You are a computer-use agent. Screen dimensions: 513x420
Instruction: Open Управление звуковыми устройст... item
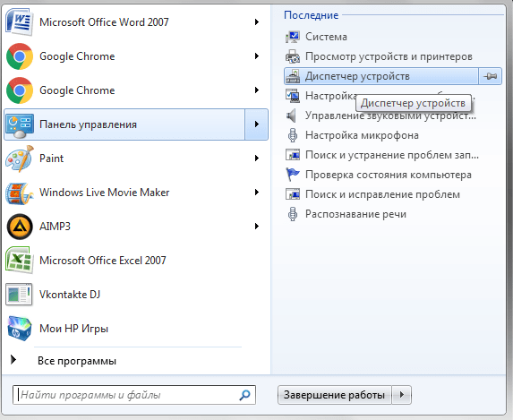pos(390,116)
